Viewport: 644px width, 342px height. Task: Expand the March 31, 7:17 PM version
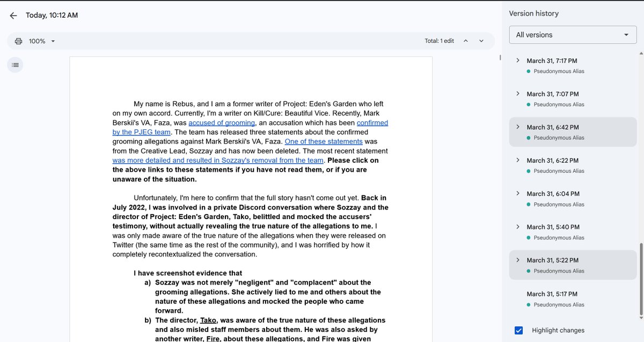[518, 60]
